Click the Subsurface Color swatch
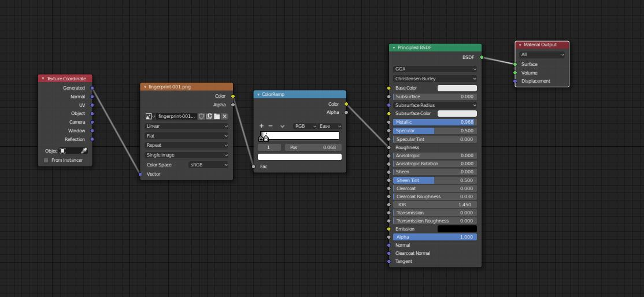Screen dimensions: 644x297 tap(457, 113)
